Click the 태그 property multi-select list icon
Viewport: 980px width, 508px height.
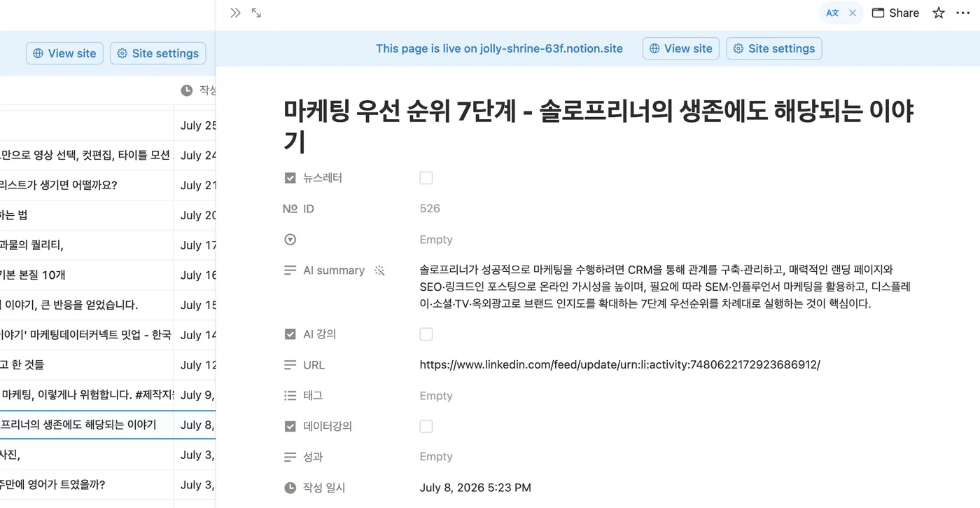click(290, 396)
